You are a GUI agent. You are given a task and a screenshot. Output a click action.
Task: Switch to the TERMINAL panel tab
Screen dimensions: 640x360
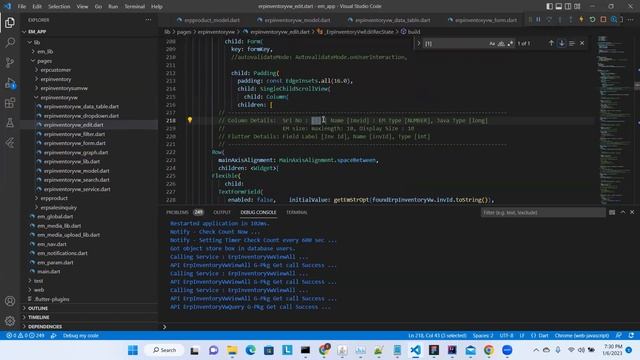[x=297, y=212]
